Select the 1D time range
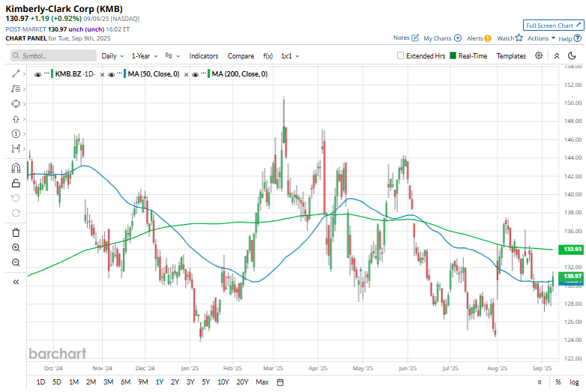The width and height of the screenshot is (586, 392). point(40,382)
